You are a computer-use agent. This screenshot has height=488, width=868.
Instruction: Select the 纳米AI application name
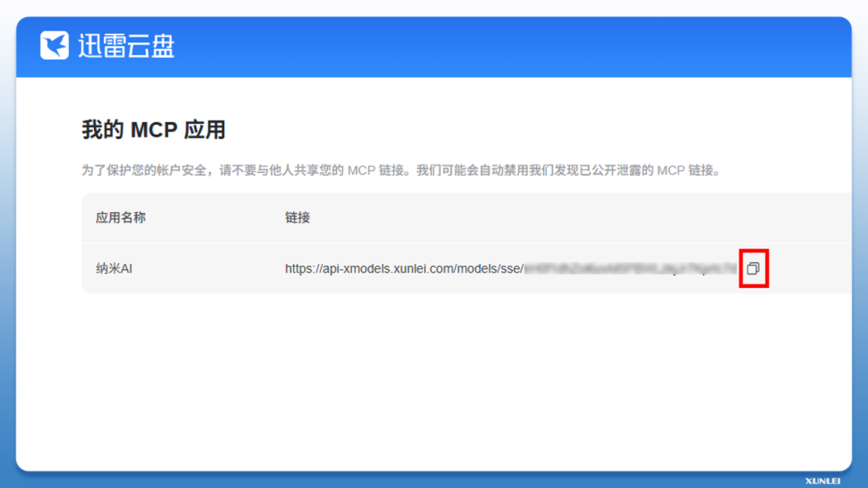pos(113,269)
